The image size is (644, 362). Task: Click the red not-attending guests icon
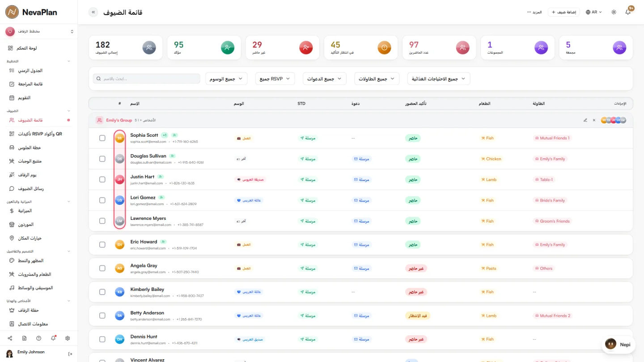pyautogui.click(x=306, y=47)
